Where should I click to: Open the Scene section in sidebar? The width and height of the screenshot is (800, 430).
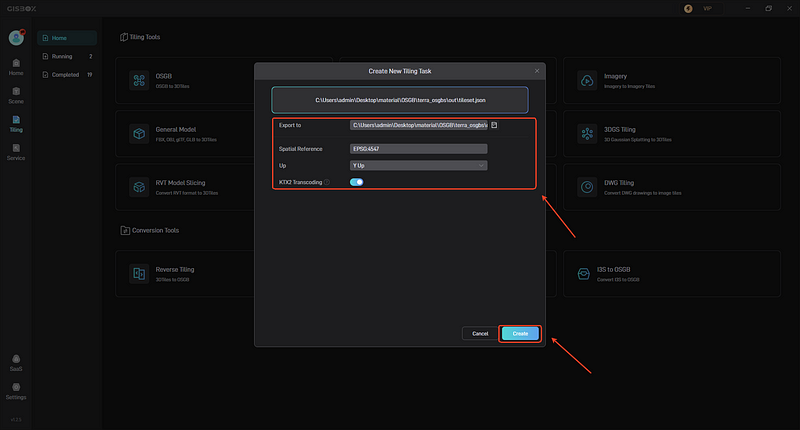(16, 95)
